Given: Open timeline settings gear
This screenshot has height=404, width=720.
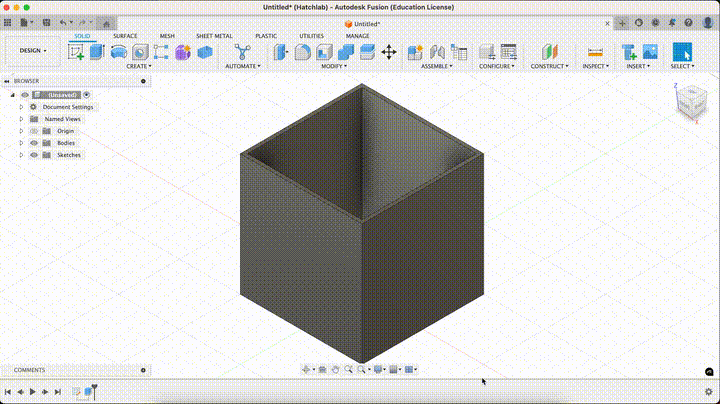Looking at the screenshot, I should (x=709, y=392).
